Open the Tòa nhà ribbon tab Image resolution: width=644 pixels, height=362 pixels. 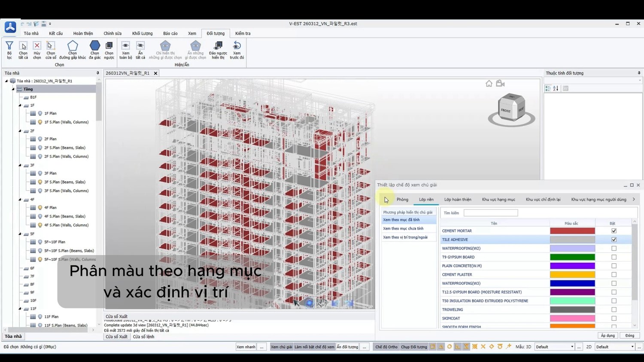(31, 33)
